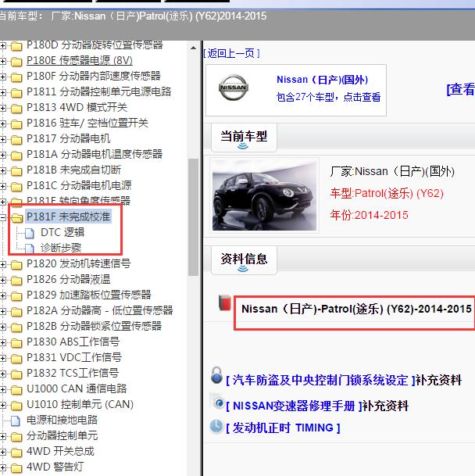Expand the P1813 4WD 模式开关 node
Image resolution: width=475 pixels, height=476 pixels.
[2, 108]
